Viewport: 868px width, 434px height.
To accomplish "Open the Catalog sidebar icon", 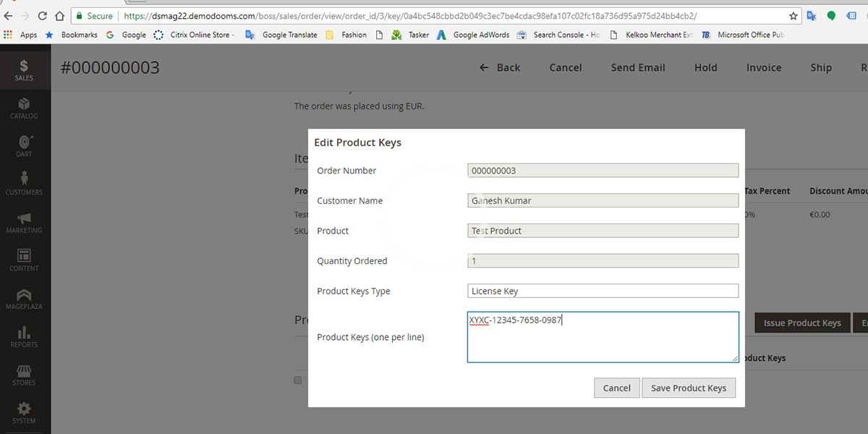I will click(24, 108).
